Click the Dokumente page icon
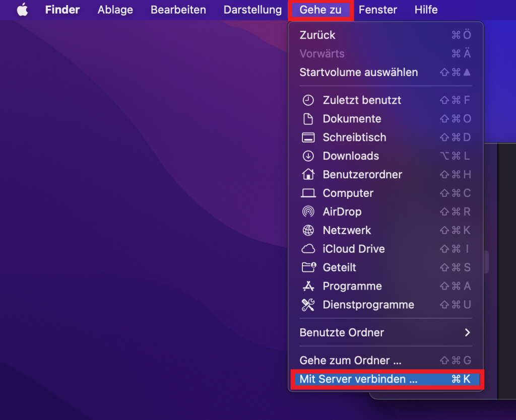This screenshot has height=420, width=516. pos(308,119)
